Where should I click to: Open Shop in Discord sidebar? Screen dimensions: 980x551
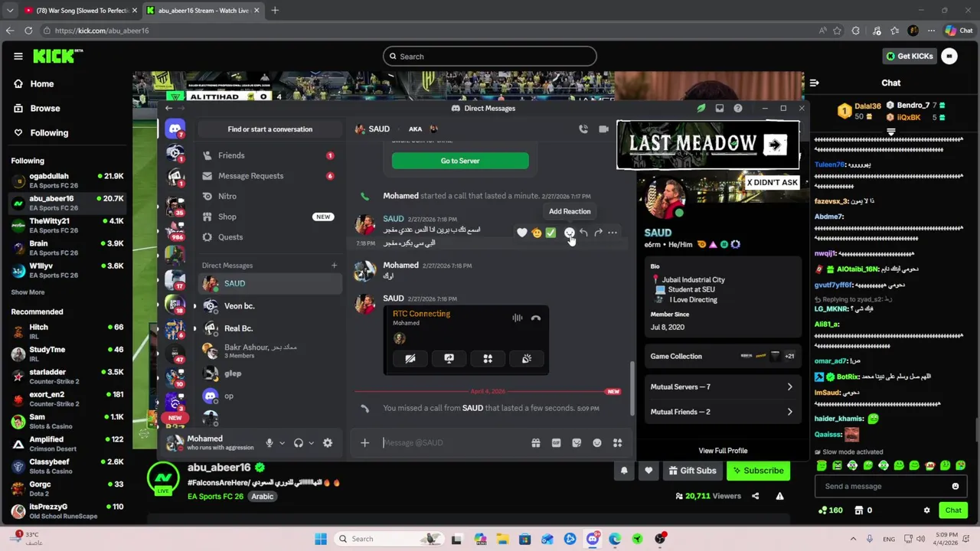(269, 217)
